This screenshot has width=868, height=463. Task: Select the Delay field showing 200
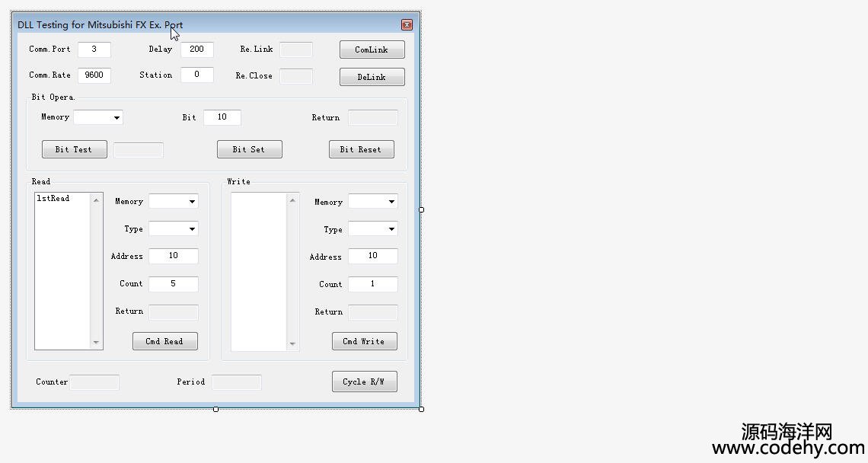click(x=197, y=49)
